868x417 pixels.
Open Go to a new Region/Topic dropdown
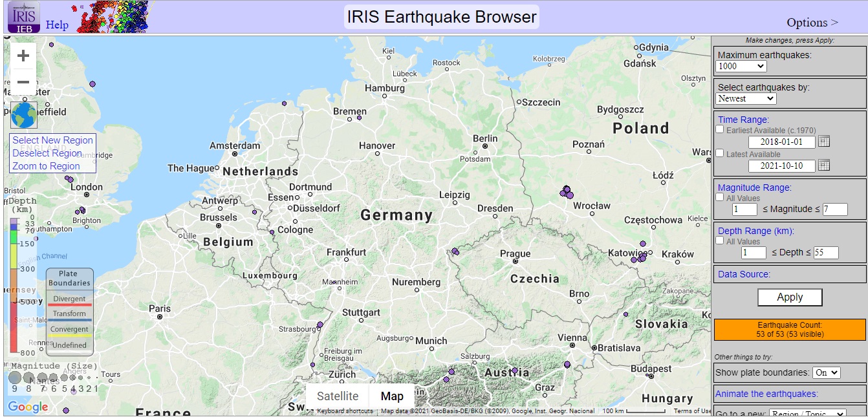click(x=808, y=414)
